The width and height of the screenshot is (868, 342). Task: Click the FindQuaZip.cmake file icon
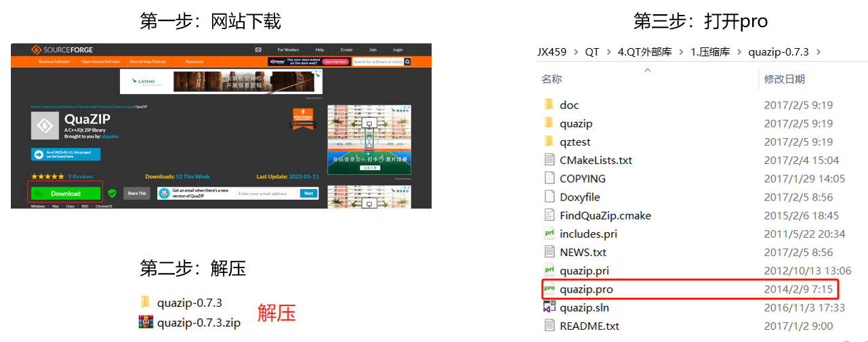[x=550, y=215]
